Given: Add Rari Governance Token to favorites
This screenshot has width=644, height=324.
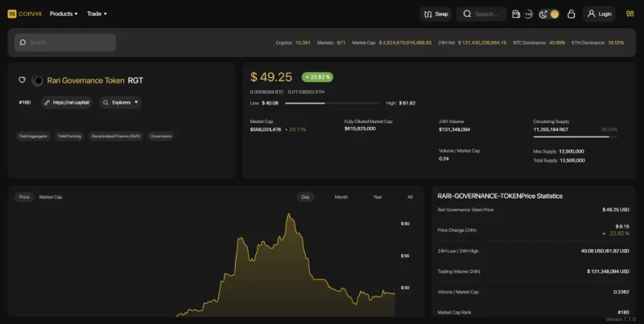Looking at the screenshot, I should pyautogui.click(x=23, y=80).
